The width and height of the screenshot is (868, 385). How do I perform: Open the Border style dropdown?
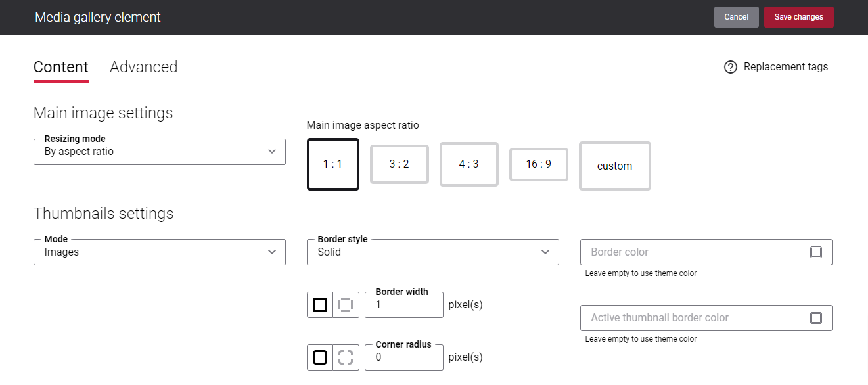[x=433, y=252]
